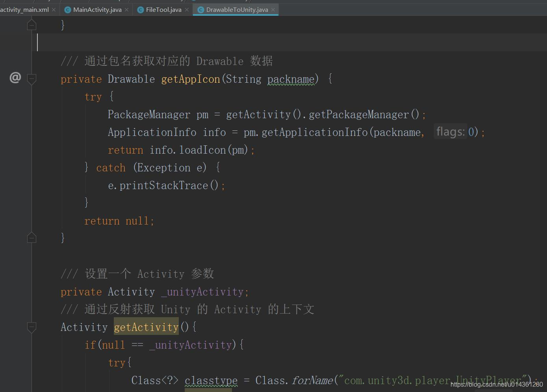Click the fold end marker at the top brace
The width and height of the screenshot is (547, 392).
pyautogui.click(x=32, y=25)
